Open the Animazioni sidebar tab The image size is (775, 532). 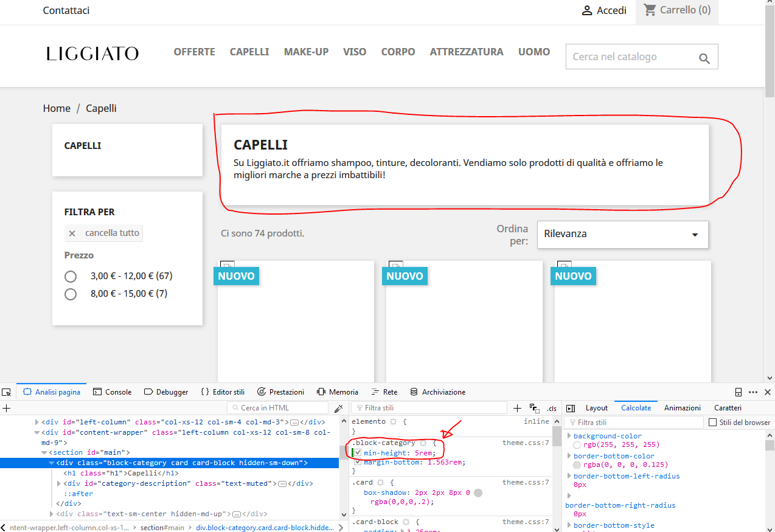682,408
